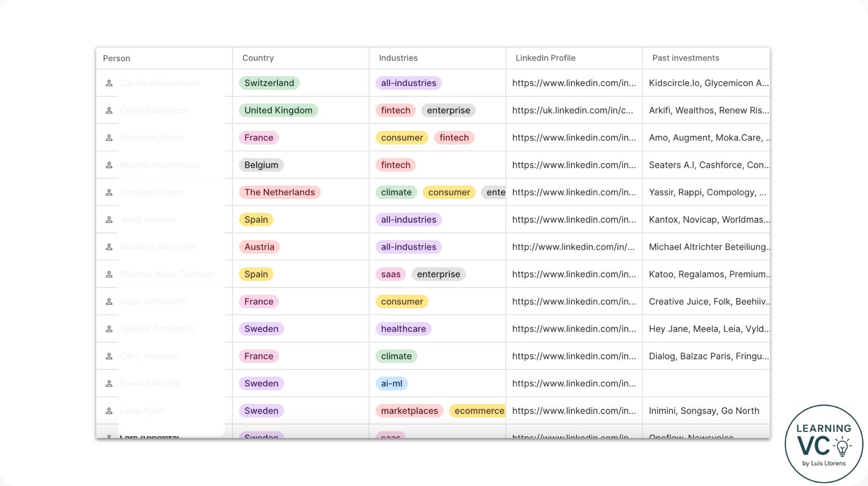Click the saas tag in the Katoo row
This screenshot has height=486, width=868.
click(x=391, y=274)
